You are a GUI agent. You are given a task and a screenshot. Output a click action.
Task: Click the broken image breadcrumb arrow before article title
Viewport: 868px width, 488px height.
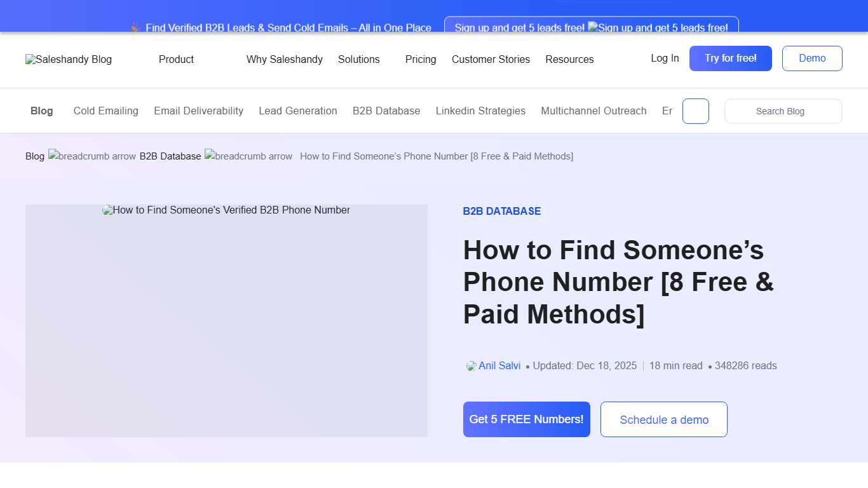248,156
